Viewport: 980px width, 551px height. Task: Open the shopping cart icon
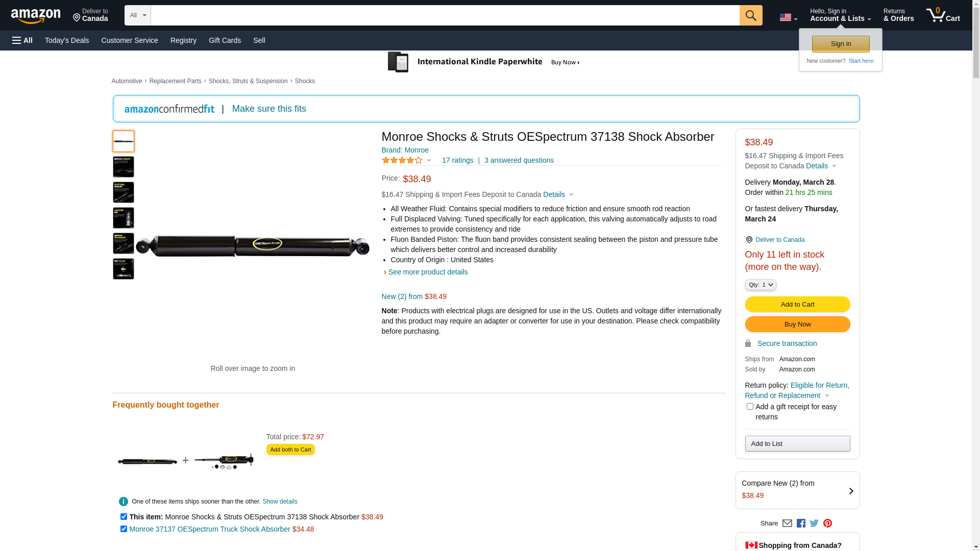click(x=942, y=15)
